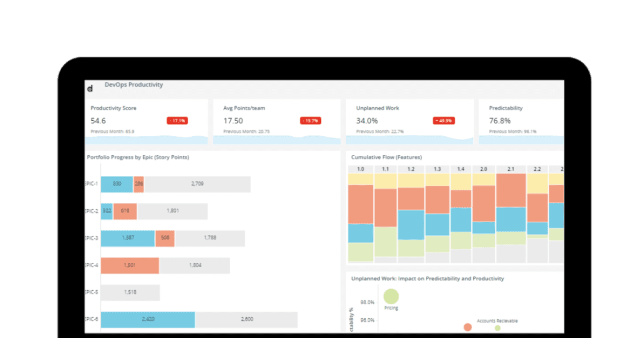Click the orange 1,501 bar segment of EPIC-4
Image resolution: width=644 pixels, height=338 pixels.
(129, 265)
